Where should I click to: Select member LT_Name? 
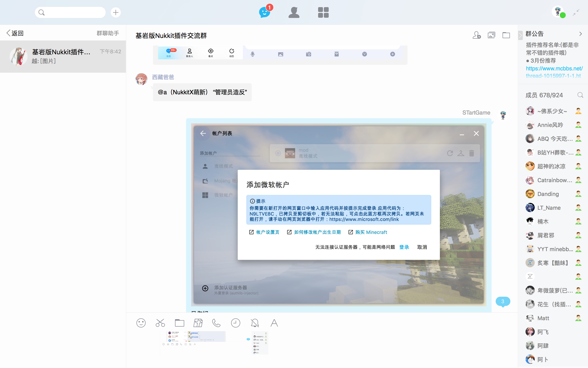tap(553, 208)
